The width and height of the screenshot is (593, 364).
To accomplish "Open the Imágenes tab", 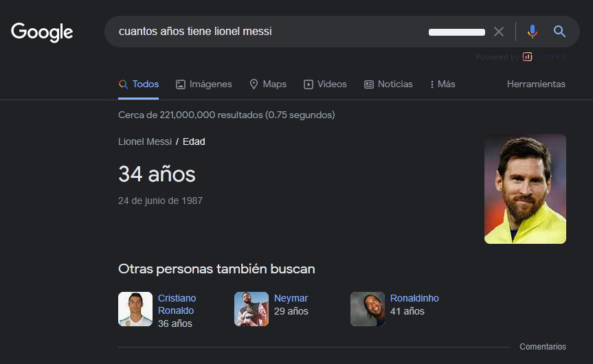I will 204,84.
